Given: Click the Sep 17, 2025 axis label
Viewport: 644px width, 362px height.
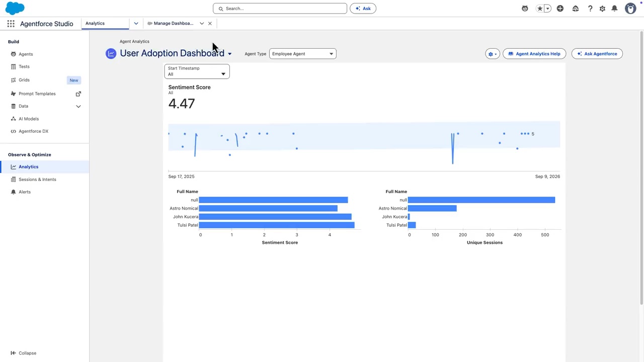Looking at the screenshot, I should tap(181, 176).
